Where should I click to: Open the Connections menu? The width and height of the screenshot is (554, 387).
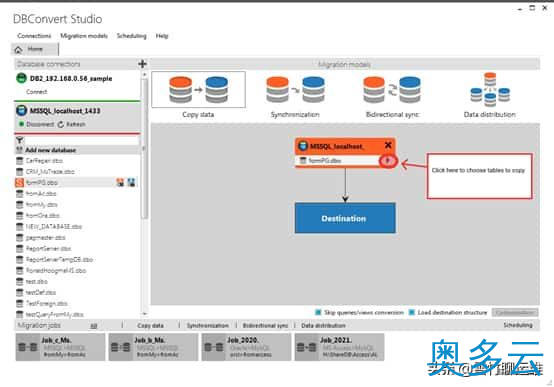tap(34, 36)
